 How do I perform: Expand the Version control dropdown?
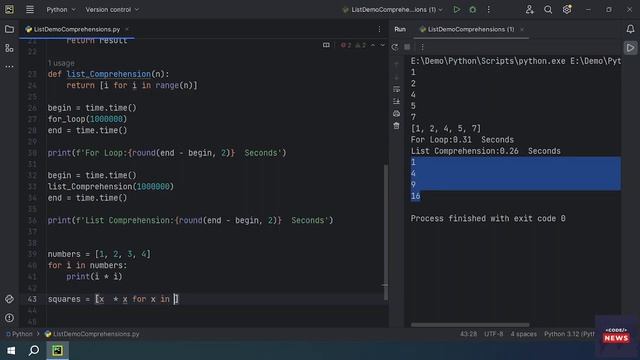112,9
